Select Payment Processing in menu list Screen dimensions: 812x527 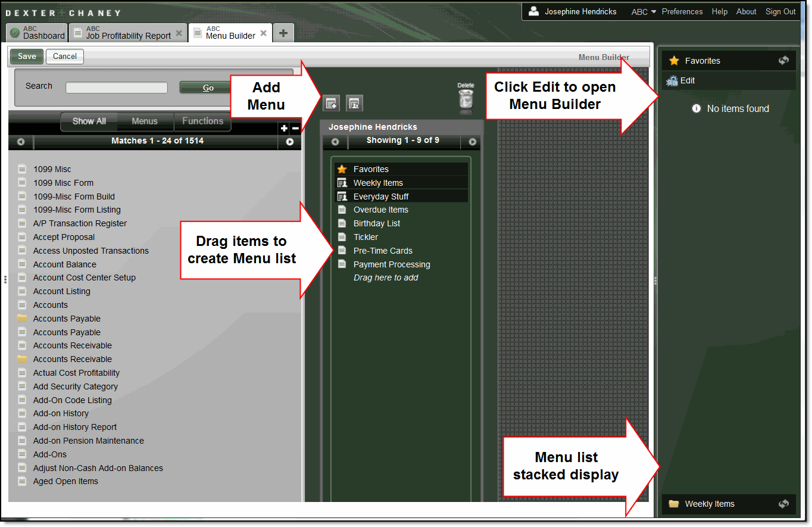click(x=392, y=264)
